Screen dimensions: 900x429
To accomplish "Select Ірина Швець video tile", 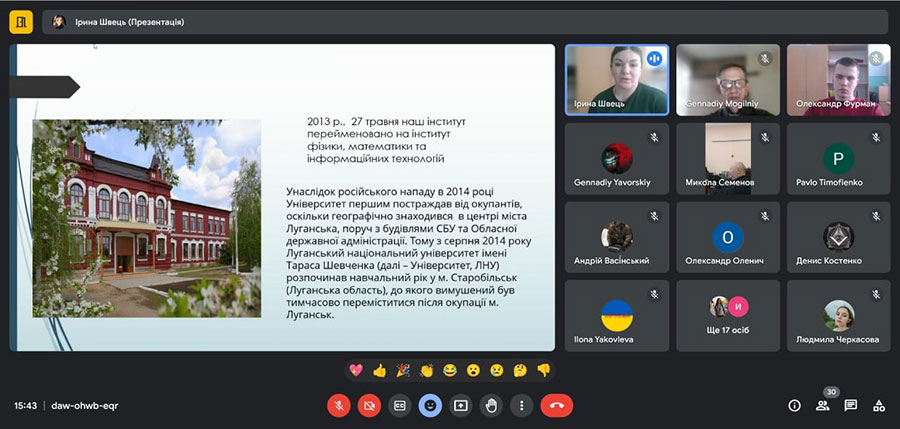I will 616,79.
